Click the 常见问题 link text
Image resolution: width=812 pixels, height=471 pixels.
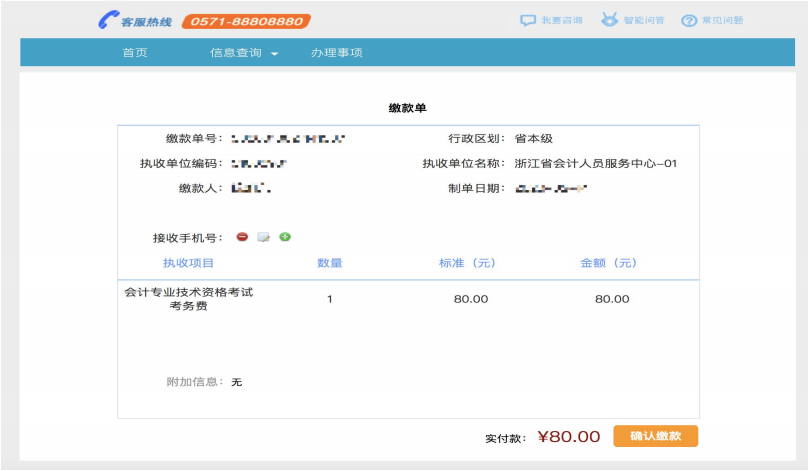[x=722, y=21]
